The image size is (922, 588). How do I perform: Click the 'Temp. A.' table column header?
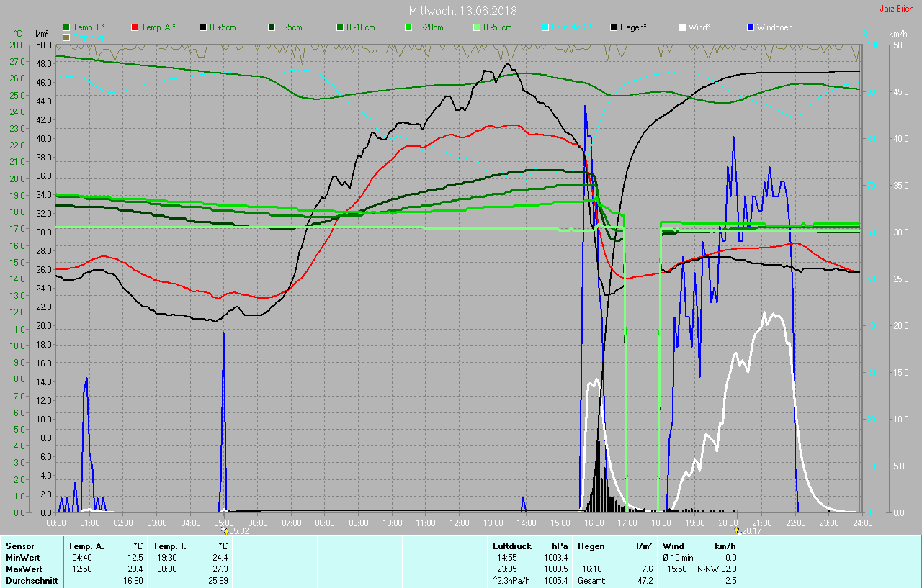[x=86, y=546]
